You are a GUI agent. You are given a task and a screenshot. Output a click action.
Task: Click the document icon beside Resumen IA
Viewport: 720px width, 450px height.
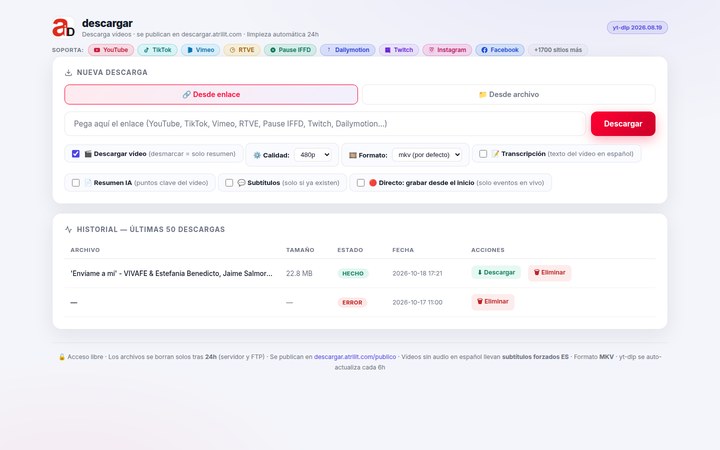88,183
